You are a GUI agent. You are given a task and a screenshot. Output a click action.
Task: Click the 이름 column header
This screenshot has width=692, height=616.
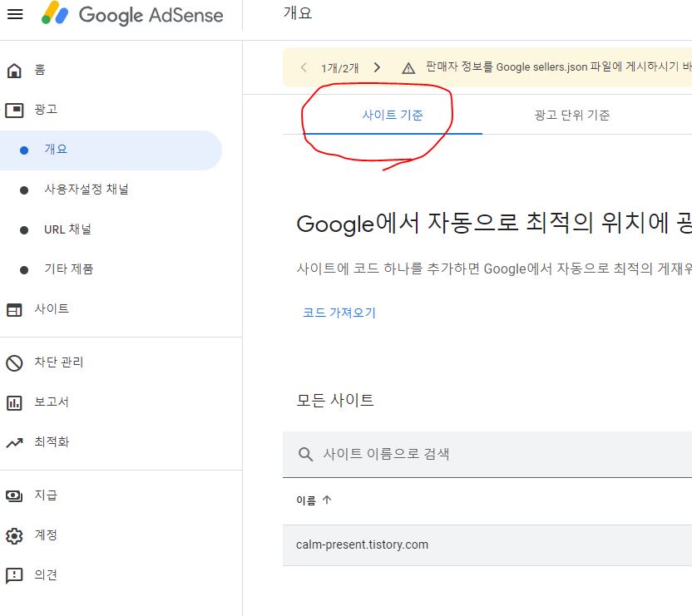click(306, 500)
